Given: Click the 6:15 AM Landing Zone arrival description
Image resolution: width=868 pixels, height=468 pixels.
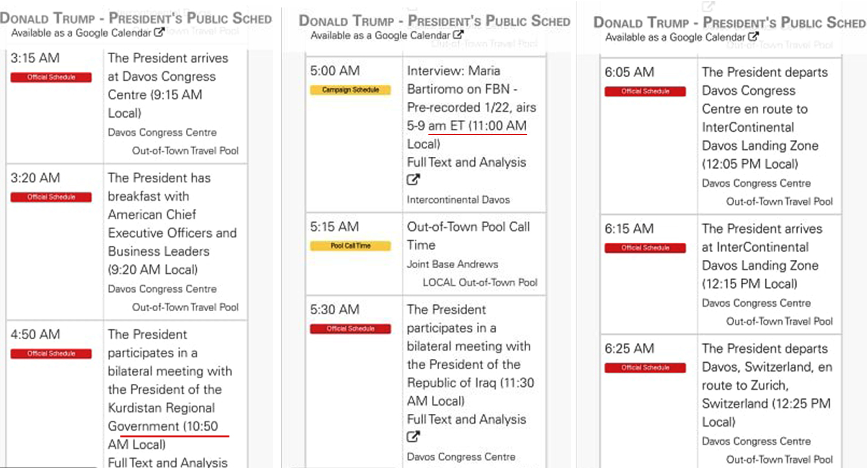Looking at the screenshot, I should 762,256.
